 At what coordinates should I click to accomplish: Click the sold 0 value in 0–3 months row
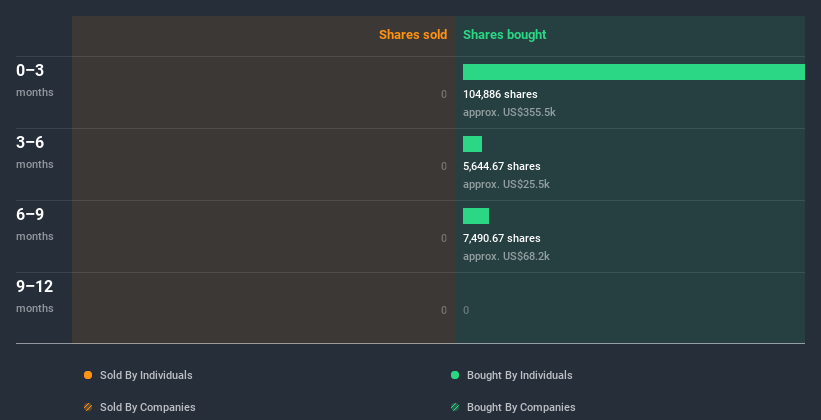[x=444, y=94]
